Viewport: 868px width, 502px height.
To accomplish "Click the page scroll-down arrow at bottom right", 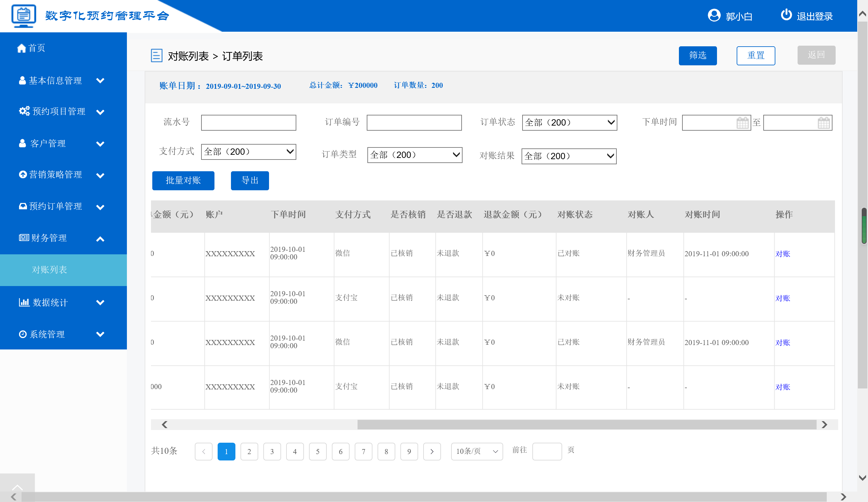I will click(x=863, y=478).
